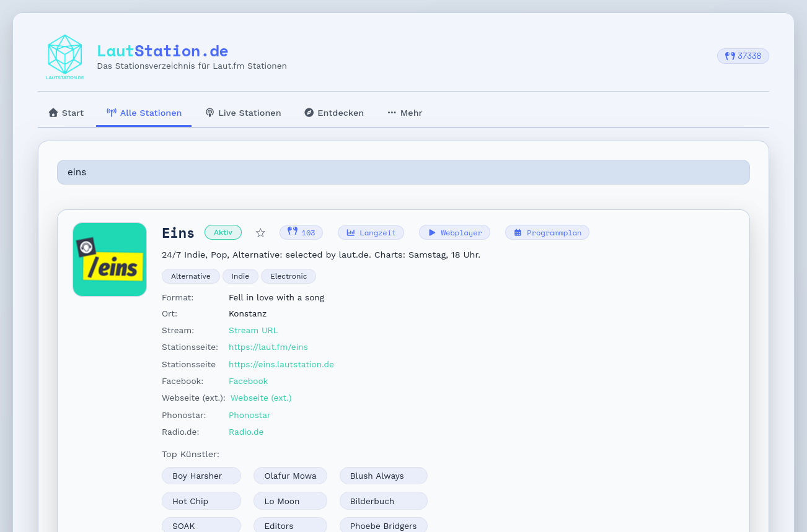Open the Stream URL link

pos(254,331)
